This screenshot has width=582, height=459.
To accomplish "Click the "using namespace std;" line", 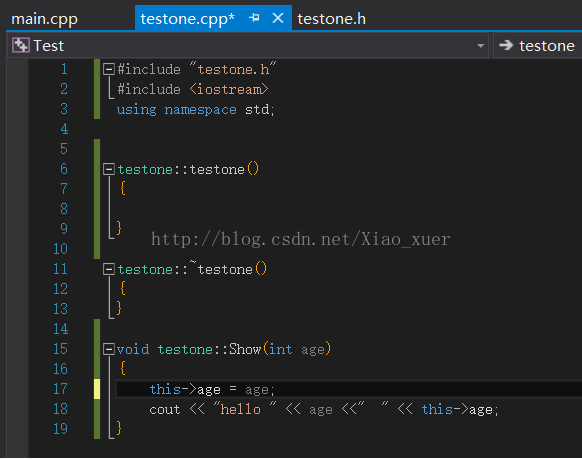I will [x=195, y=109].
